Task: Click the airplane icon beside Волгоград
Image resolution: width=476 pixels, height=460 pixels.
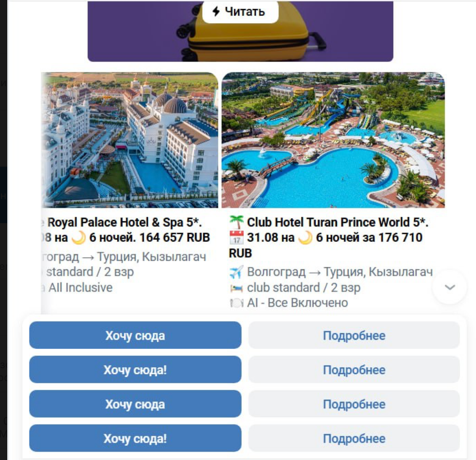Action: pos(236,272)
